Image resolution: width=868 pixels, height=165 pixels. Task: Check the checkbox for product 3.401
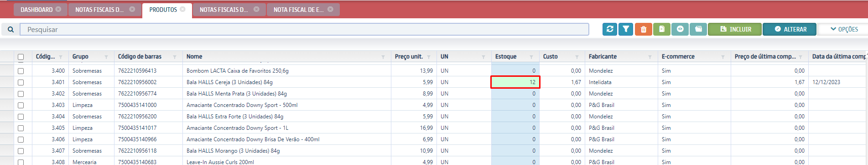pyautogui.click(x=21, y=82)
